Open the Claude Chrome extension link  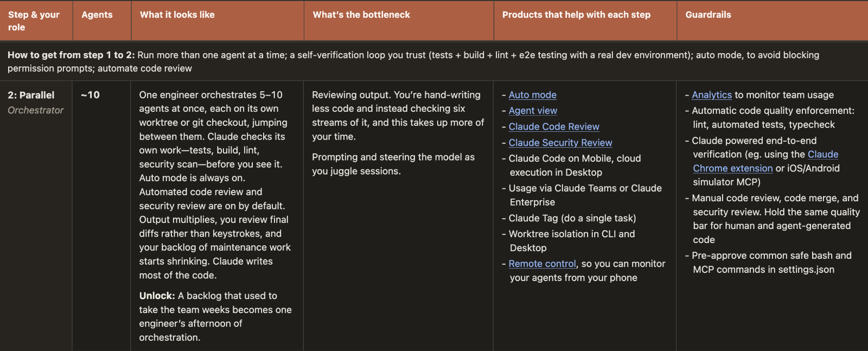pos(765,161)
